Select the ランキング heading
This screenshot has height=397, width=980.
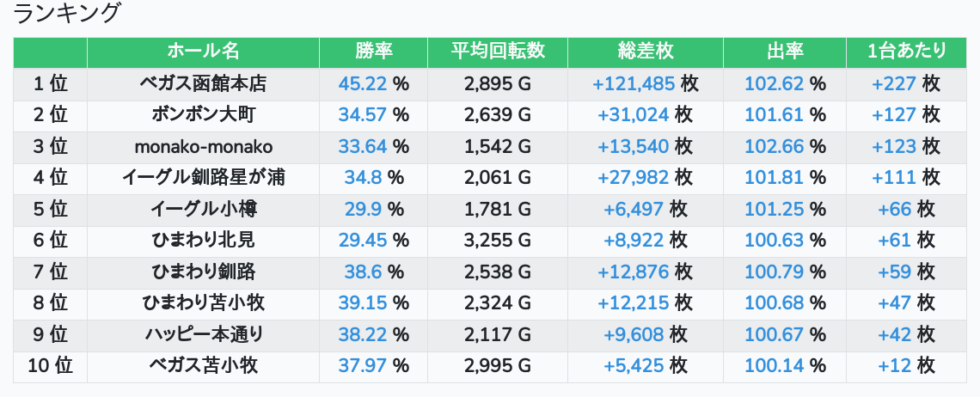[x=66, y=13]
